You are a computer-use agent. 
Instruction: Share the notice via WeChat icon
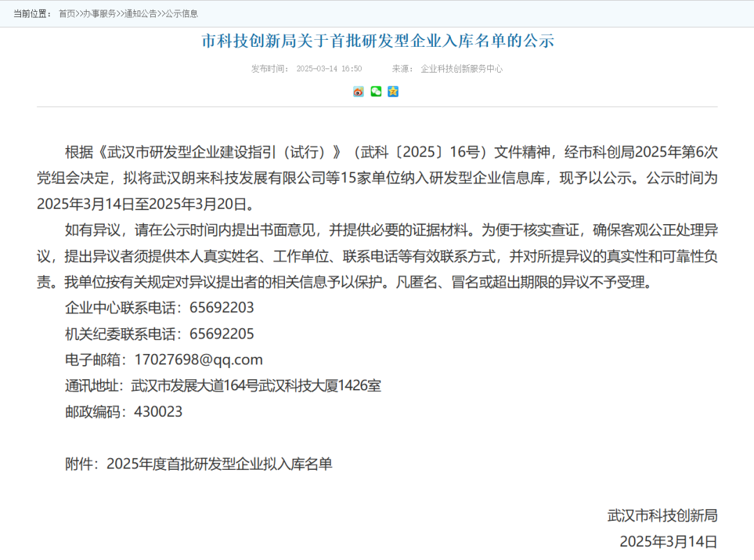click(x=376, y=91)
